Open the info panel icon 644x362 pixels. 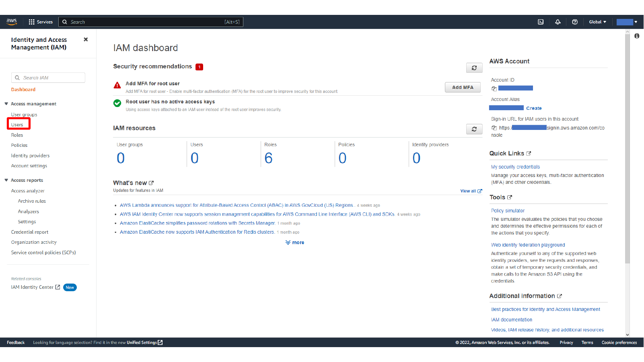637,36
